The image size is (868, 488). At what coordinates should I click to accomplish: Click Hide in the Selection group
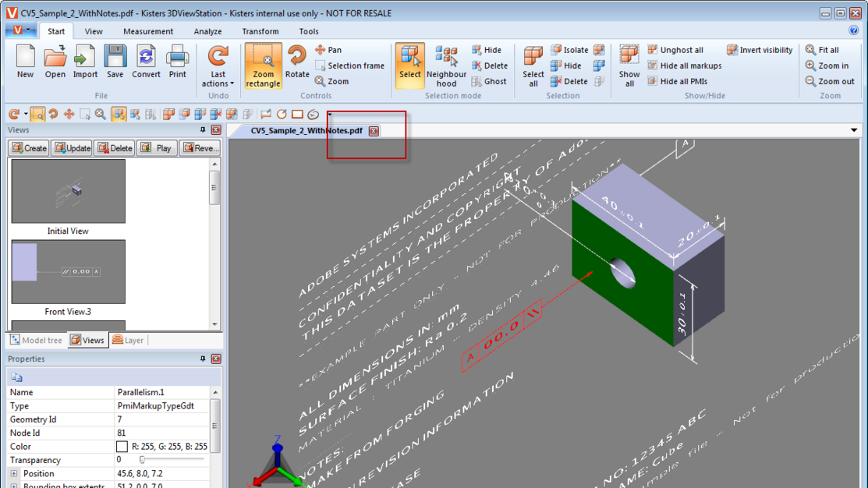[565, 65]
